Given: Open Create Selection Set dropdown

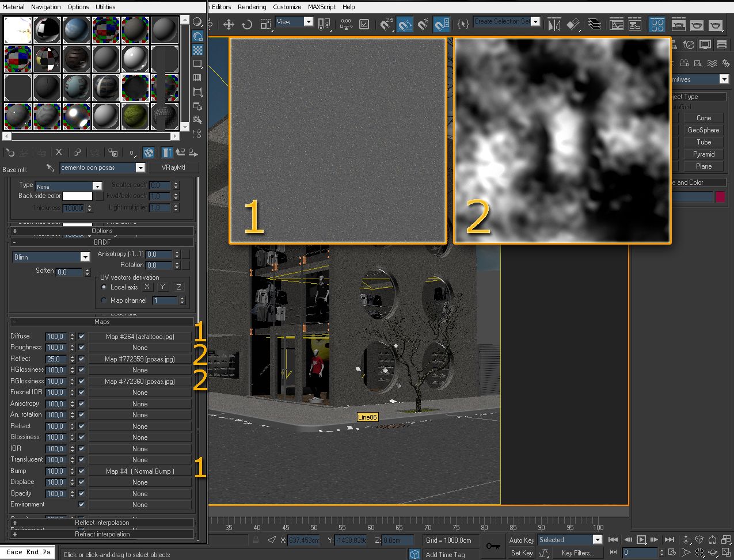Looking at the screenshot, I should click(507, 22).
